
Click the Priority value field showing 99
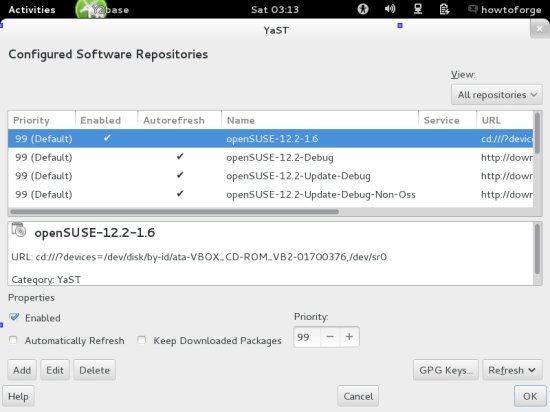(x=307, y=337)
